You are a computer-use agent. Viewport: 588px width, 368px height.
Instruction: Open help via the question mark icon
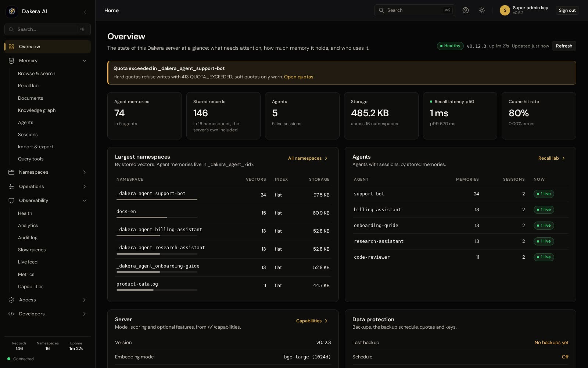(466, 10)
